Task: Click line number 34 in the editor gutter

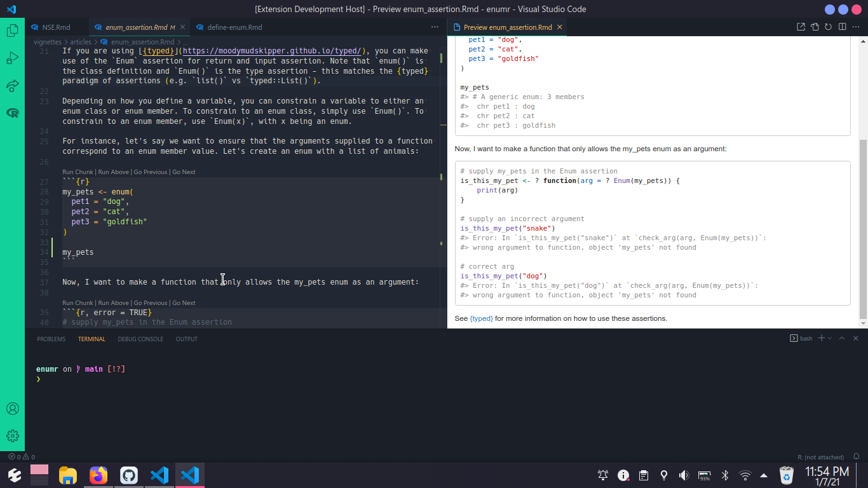Action: click(x=44, y=252)
